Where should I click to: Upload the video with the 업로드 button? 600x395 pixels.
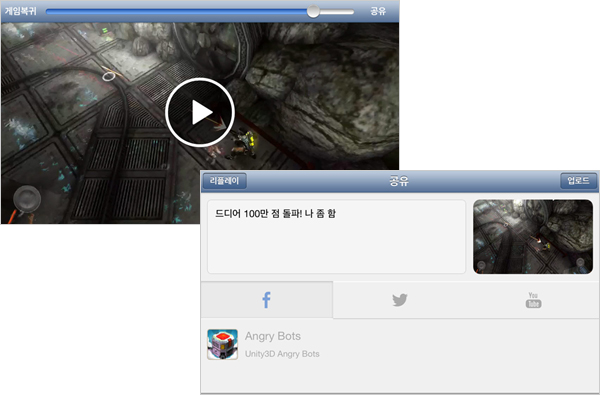point(578,181)
